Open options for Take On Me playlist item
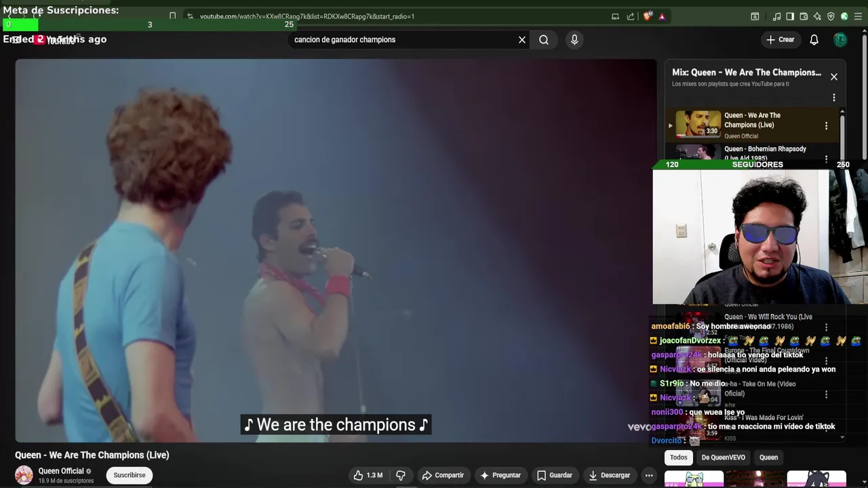This screenshot has height=488, width=868. pos(826,394)
